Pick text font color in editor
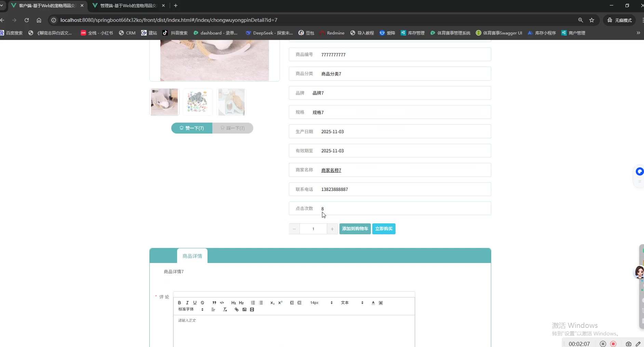 373,303
